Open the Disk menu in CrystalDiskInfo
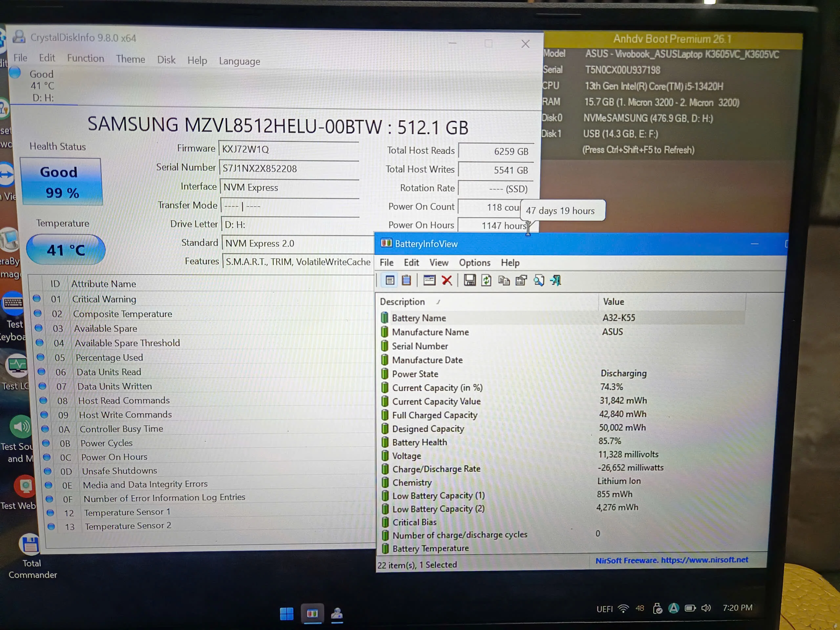This screenshot has height=630, width=840. [x=166, y=60]
